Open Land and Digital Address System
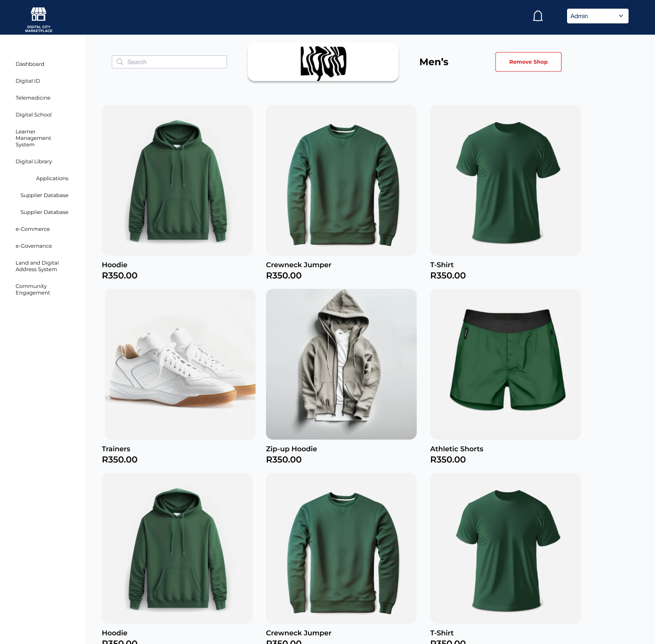The image size is (655, 644). [x=37, y=266]
